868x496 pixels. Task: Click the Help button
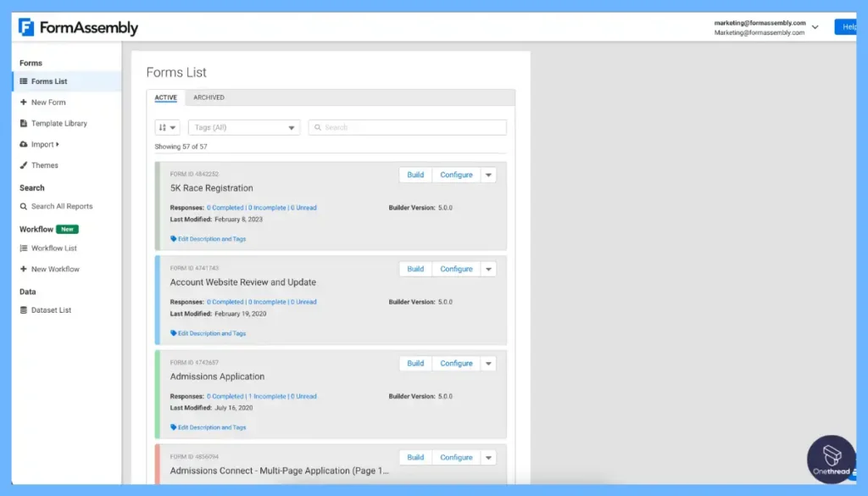pyautogui.click(x=846, y=26)
